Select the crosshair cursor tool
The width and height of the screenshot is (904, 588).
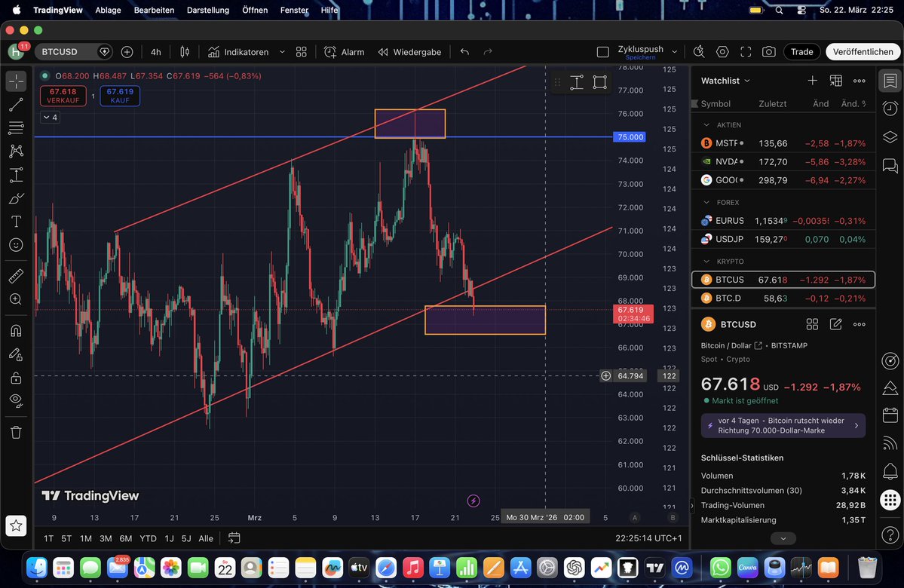pyautogui.click(x=16, y=81)
